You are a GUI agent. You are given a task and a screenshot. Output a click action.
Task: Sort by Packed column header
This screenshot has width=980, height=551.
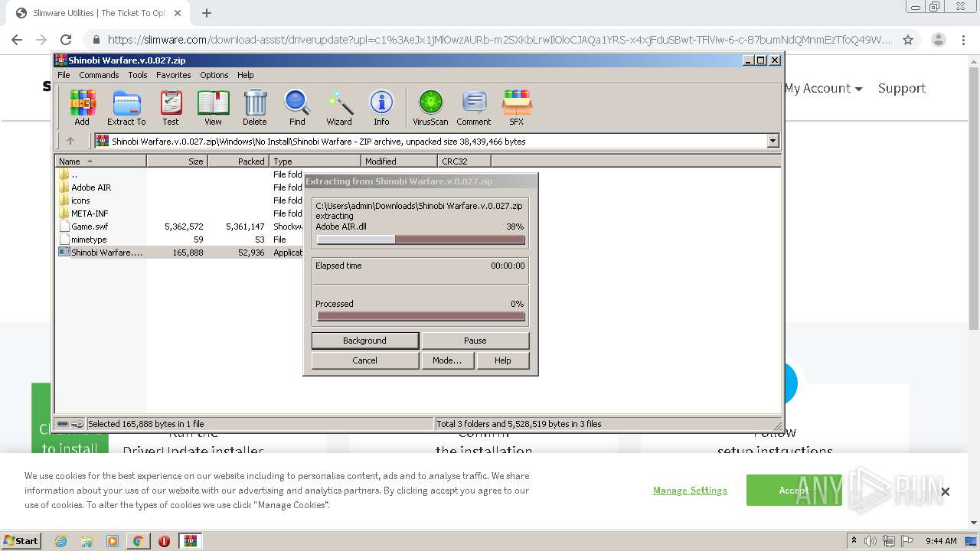[238, 161]
